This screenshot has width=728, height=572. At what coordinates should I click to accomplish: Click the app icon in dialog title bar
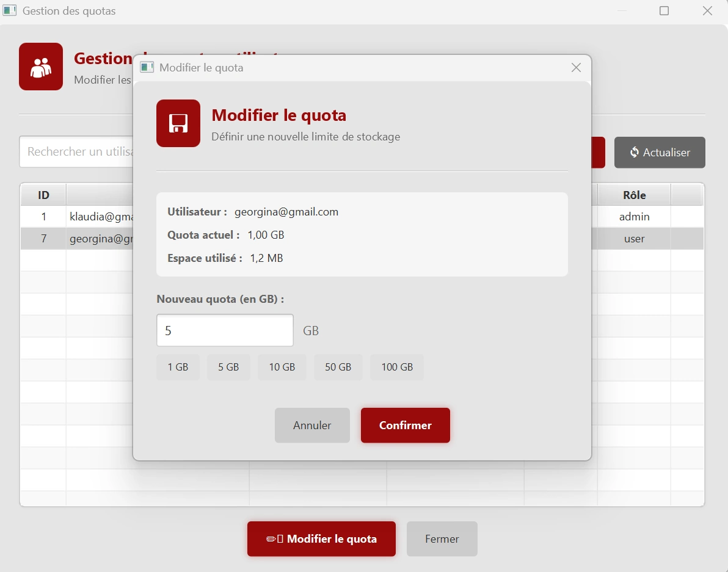click(147, 67)
